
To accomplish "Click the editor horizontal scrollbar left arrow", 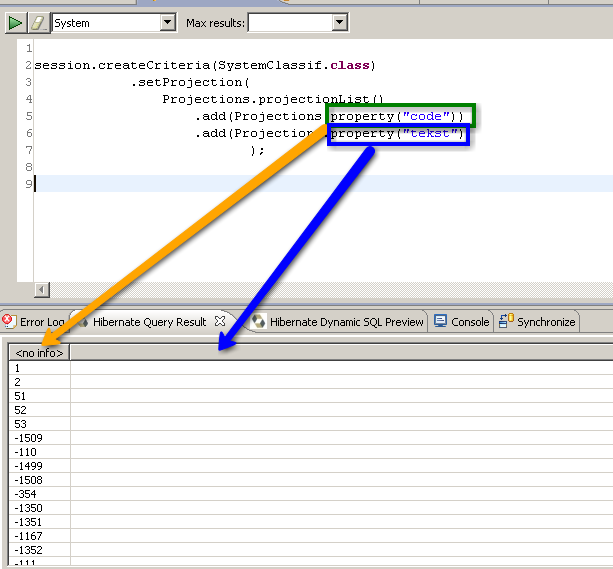I will [42, 290].
